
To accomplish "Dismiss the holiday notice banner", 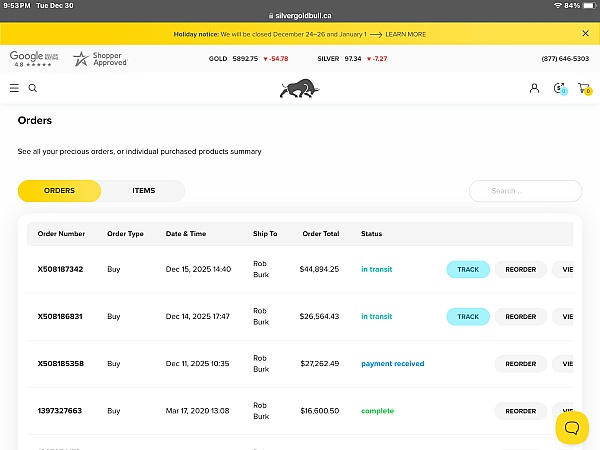I will [585, 33].
